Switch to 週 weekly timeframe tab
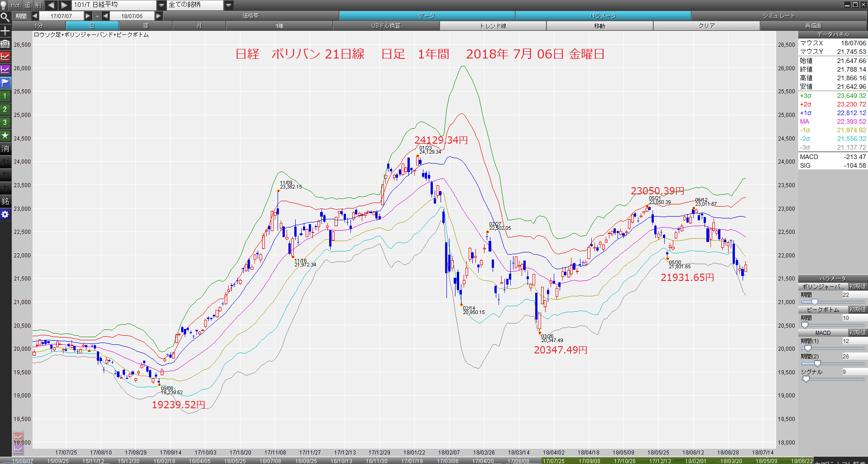The image size is (868, 464). click(x=145, y=26)
